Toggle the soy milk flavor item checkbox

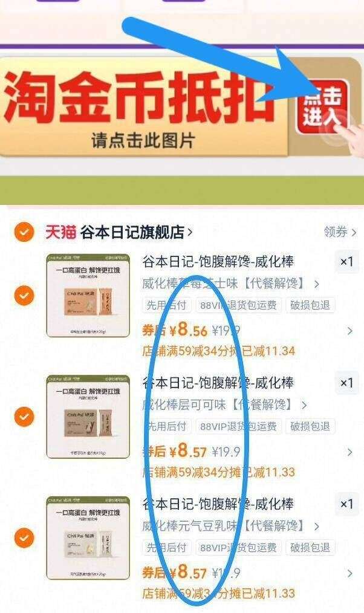click(24, 538)
